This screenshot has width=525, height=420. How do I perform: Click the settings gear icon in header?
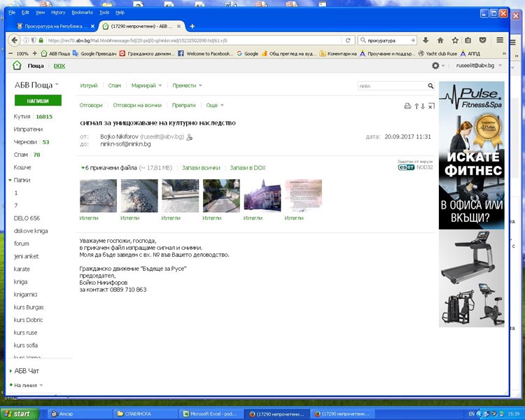pyautogui.click(x=436, y=66)
